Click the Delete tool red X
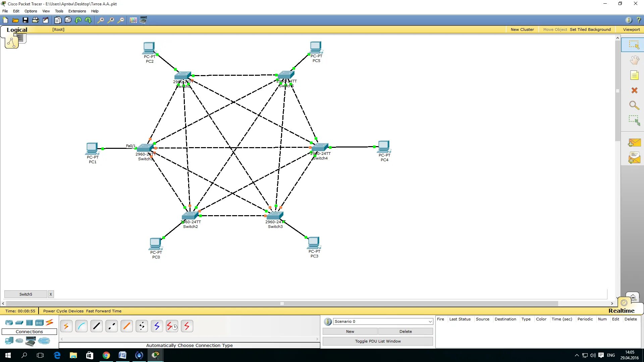Image resolution: width=644 pixels, height=362 pixels. (x=634, y=90)
